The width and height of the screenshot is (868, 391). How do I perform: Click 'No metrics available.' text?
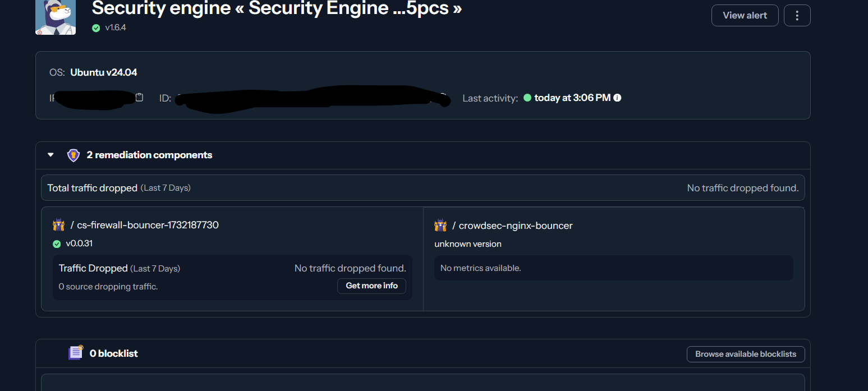(x=481, y=268)
